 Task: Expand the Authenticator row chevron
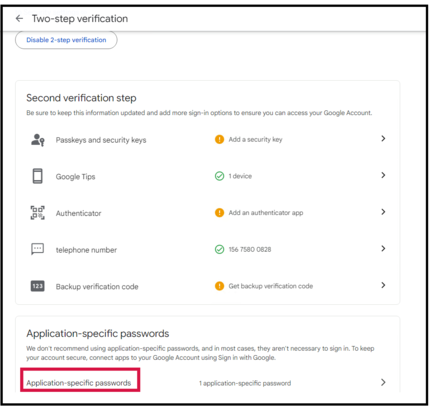(x=383, y=212)
